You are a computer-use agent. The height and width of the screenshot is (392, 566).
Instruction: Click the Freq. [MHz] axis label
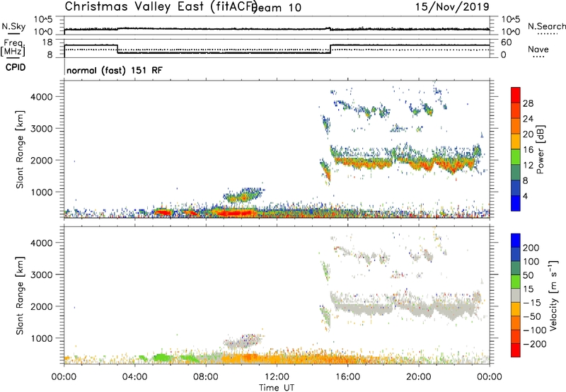pos(13,47)
